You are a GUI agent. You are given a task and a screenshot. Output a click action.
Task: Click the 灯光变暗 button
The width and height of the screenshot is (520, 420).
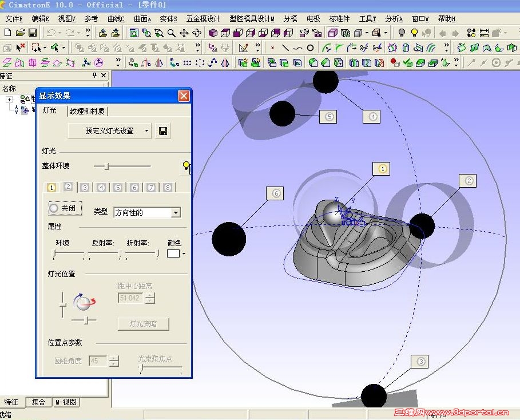pos(143,324)
